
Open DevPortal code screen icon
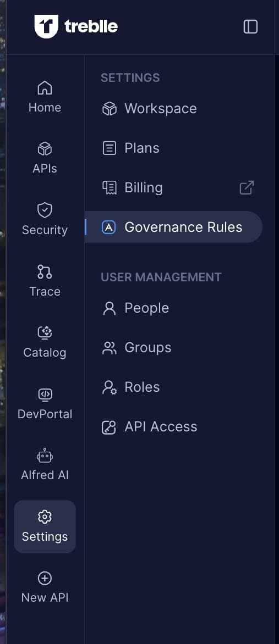coord(45,395)
